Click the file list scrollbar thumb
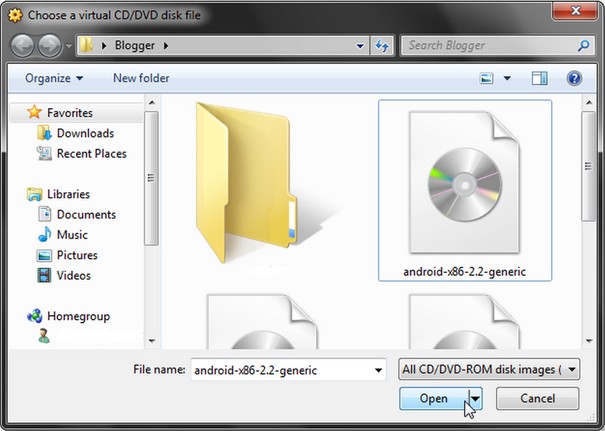 [x=589, y=166]
